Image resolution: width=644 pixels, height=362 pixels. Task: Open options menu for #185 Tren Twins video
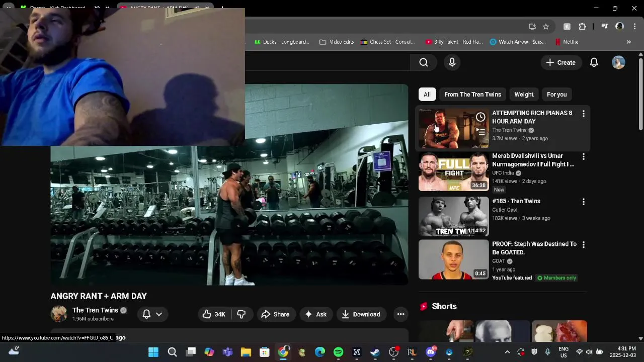583,202
